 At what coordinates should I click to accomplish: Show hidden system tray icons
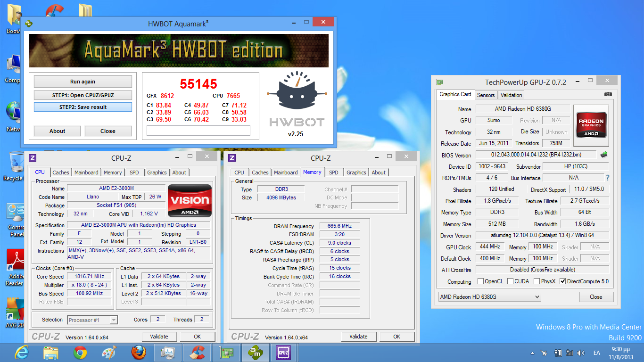coord(533,353)
